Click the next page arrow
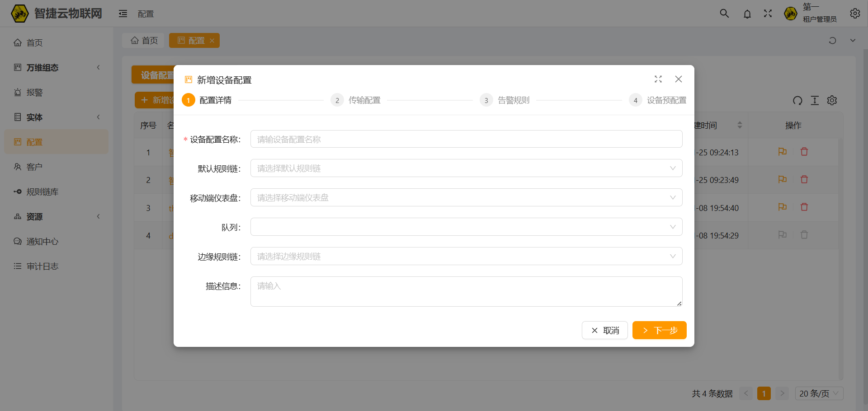The image size is (868, 411). [782, 393]
